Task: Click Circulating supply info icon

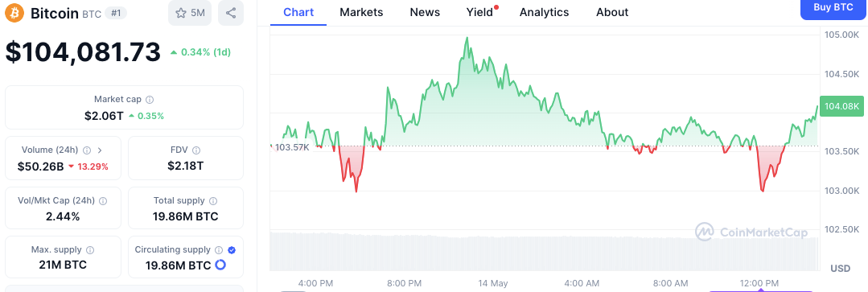Action: [220, 250]
